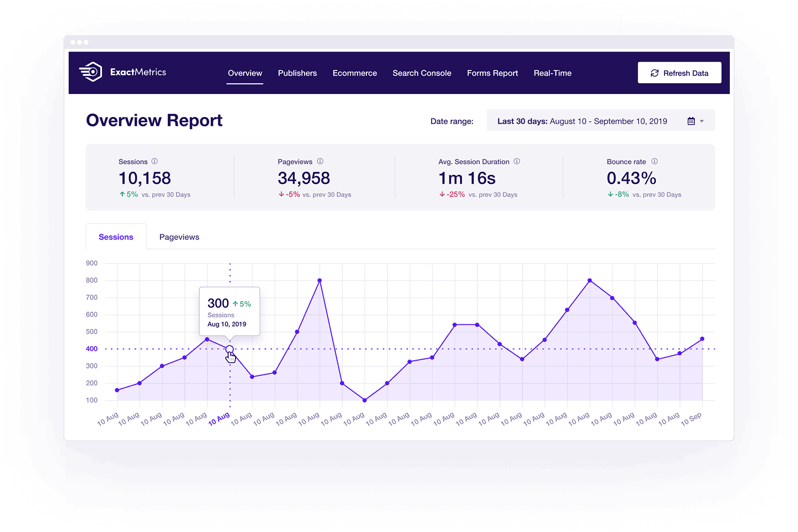Click the ExactMetrics logo icon
This screenshot has width=798, height=532.
pyautogui.click(x=91, y=72)
